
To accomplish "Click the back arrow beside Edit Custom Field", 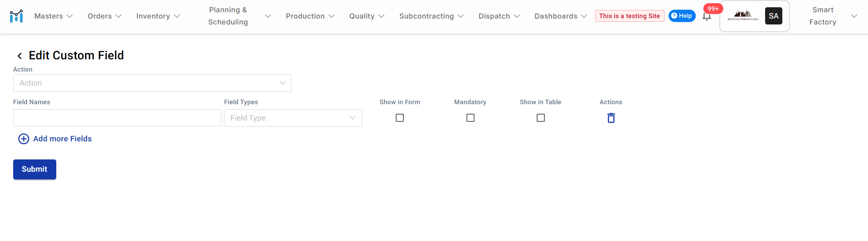I will pos(19,56).
